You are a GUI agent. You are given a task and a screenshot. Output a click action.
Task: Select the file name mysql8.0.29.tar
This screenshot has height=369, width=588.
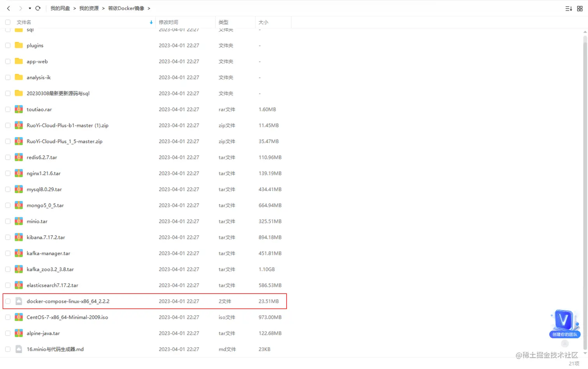(x=44, y=189)
